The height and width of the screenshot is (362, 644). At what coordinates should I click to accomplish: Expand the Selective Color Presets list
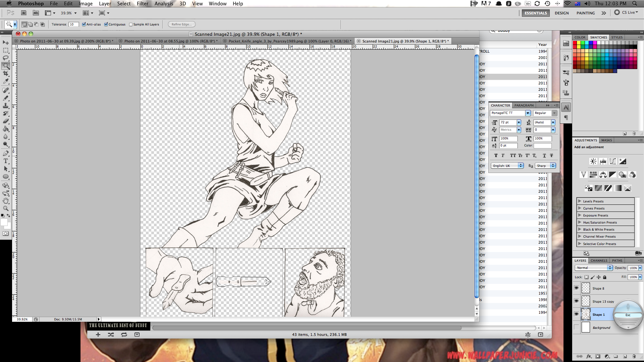pyautogui.click(x=580, y=244)
